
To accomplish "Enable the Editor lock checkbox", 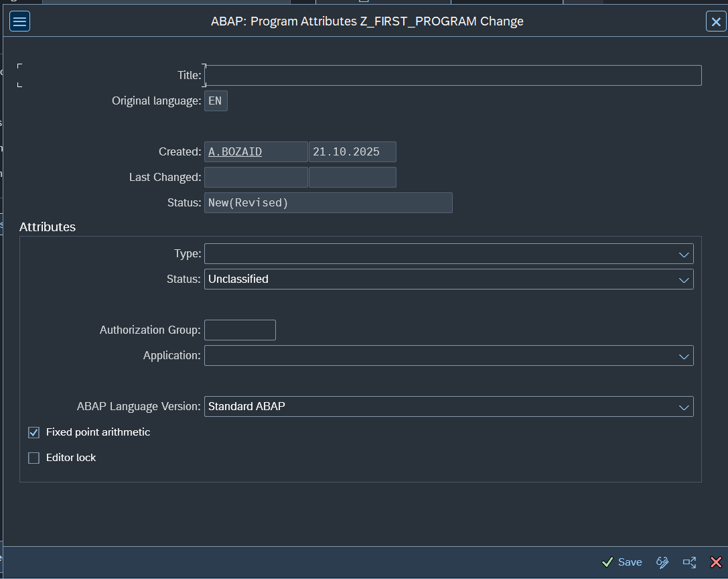I will 34,458.
